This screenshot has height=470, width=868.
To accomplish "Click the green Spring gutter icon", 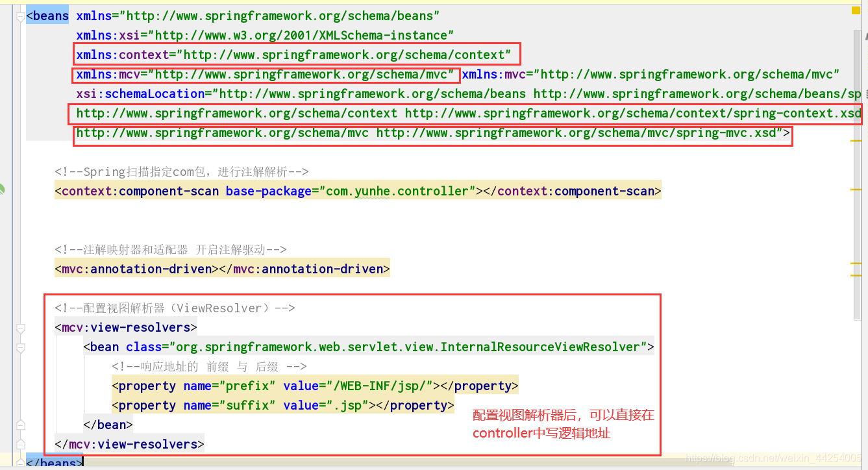I will (x=2, y=190).
